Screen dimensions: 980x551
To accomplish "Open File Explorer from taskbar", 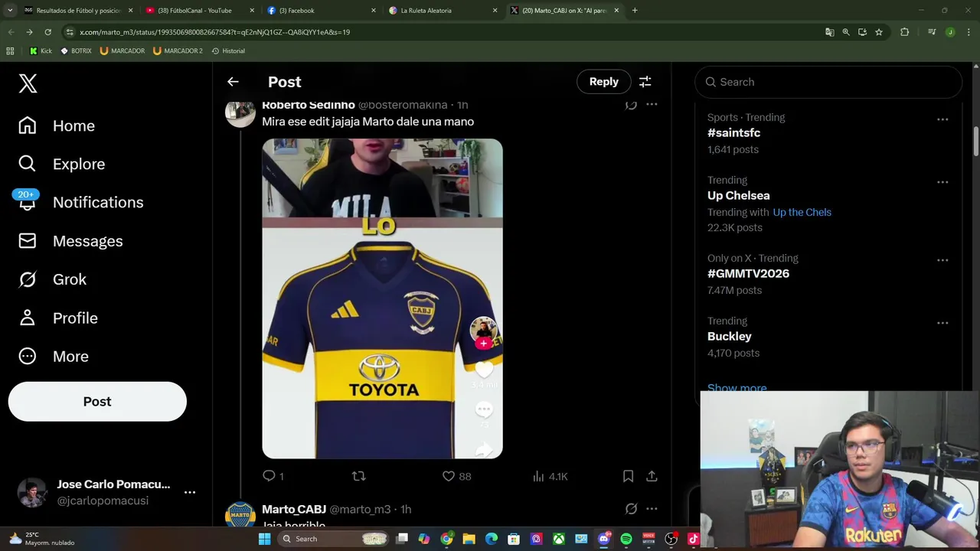I will click(x=469, y=539).
